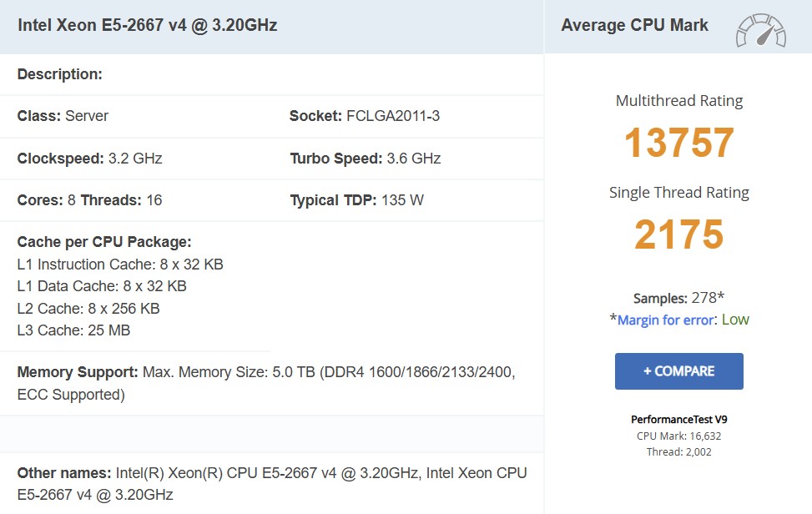Click the Other names text
Image resolution: width=812 pixels, height=514 pixels.
(272, 483)
